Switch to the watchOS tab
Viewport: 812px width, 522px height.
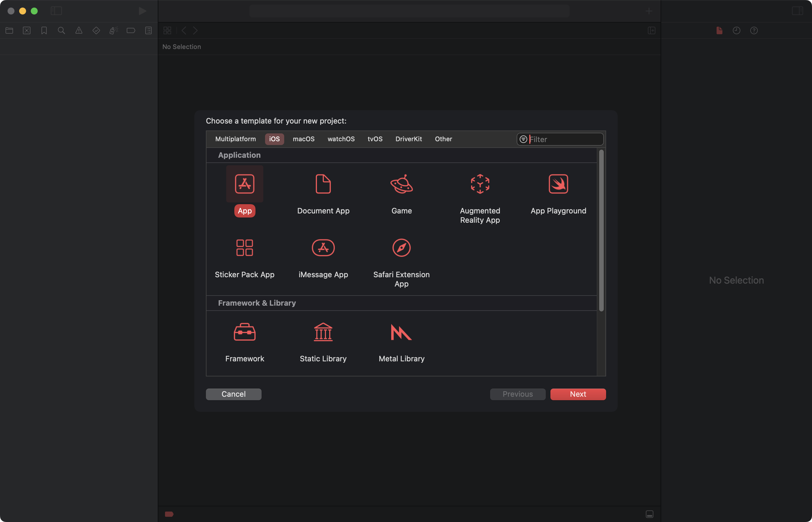tap(341, 139)
